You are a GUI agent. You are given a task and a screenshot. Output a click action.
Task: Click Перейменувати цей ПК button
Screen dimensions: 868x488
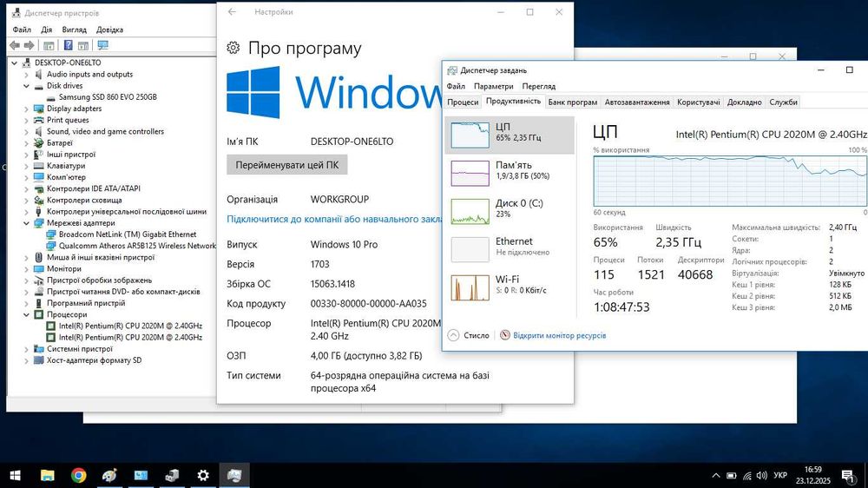(x=286, y=165)
